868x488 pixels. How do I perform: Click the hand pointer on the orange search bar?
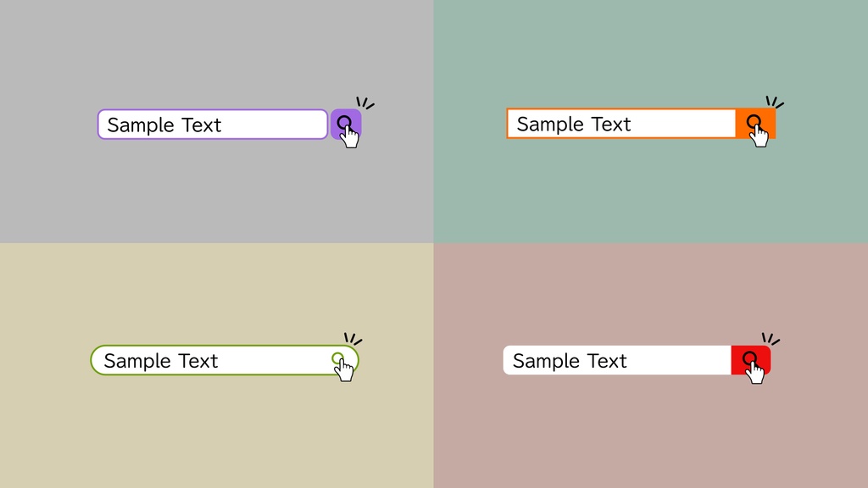759,136
